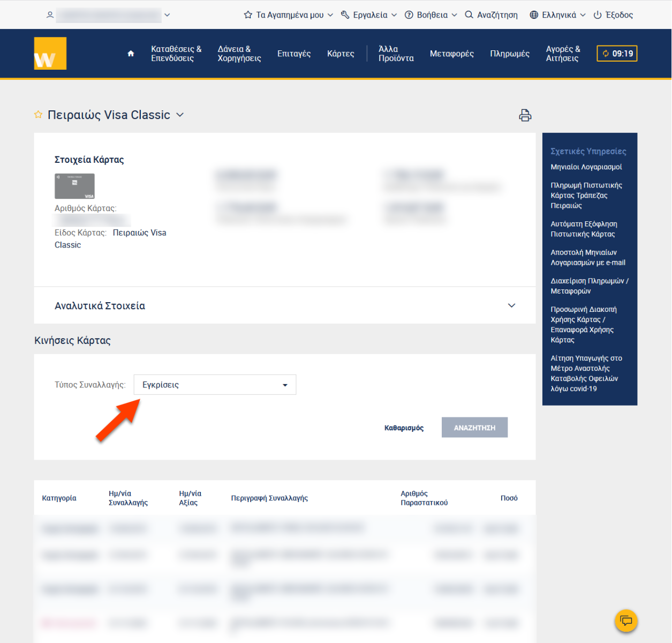Open Τα Αγαπημένα μου favorites menu
The image size is (672, 643).
coord(288,15)
